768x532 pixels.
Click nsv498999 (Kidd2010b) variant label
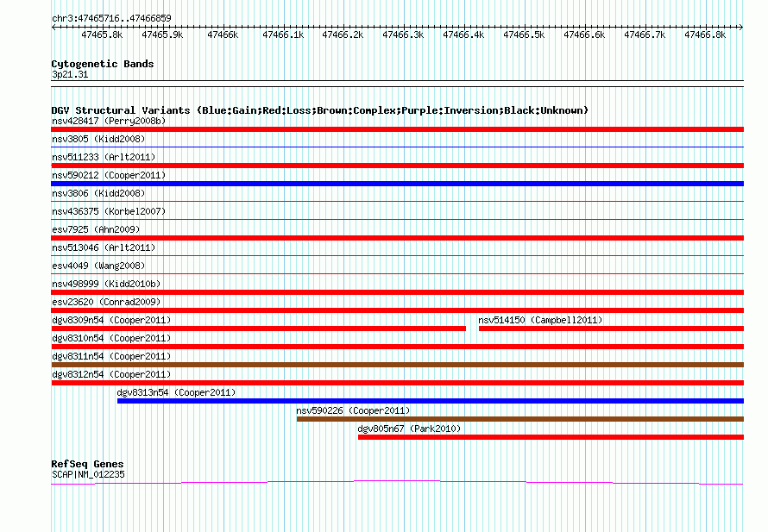pos(106,284)
